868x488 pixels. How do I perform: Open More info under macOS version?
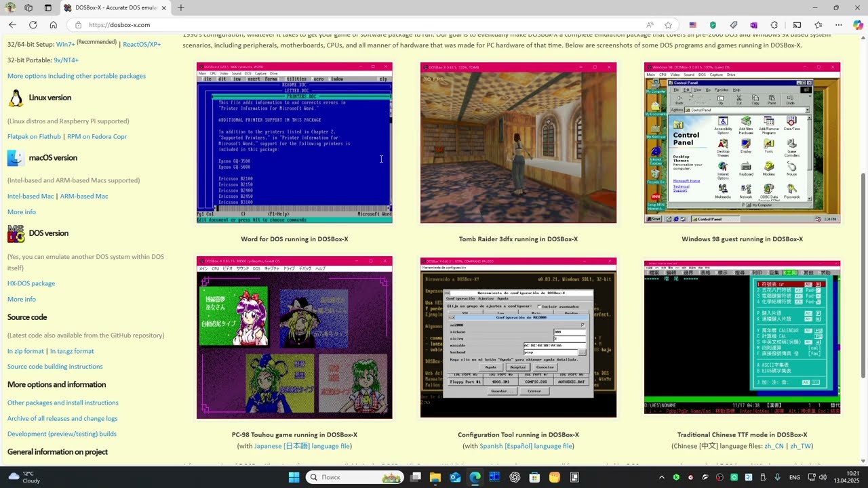[x=22, y=211]
